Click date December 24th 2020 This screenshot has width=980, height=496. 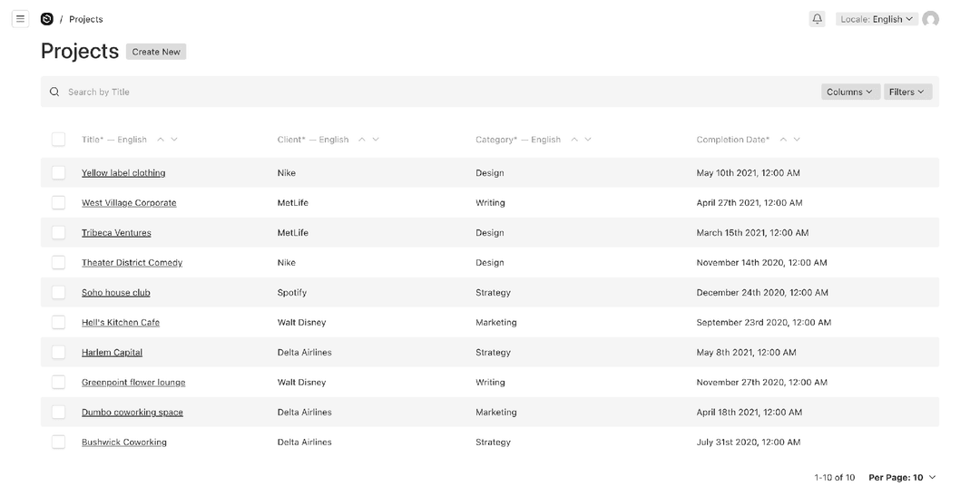tap(762, 292)
